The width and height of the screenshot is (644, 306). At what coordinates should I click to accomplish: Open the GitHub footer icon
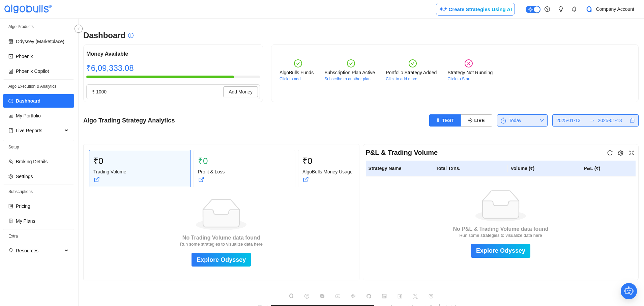[x=369, y=296]
